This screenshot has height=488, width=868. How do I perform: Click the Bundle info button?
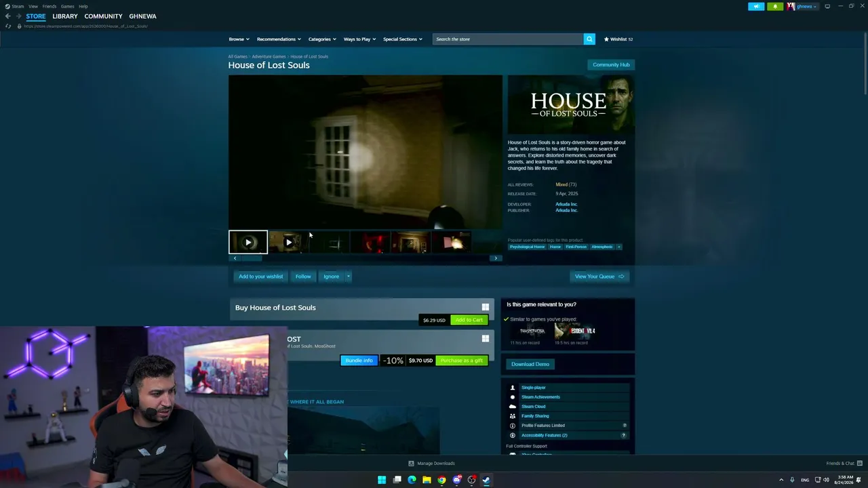359,361
